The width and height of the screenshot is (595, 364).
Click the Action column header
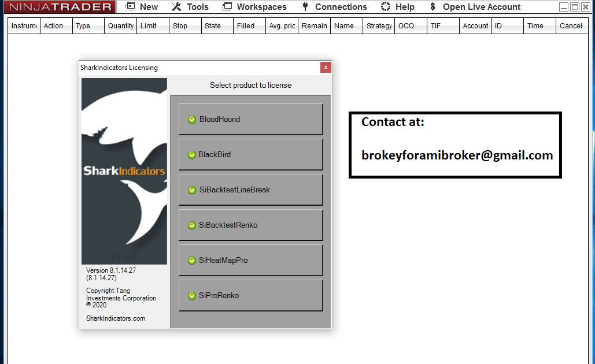[56, 26]
